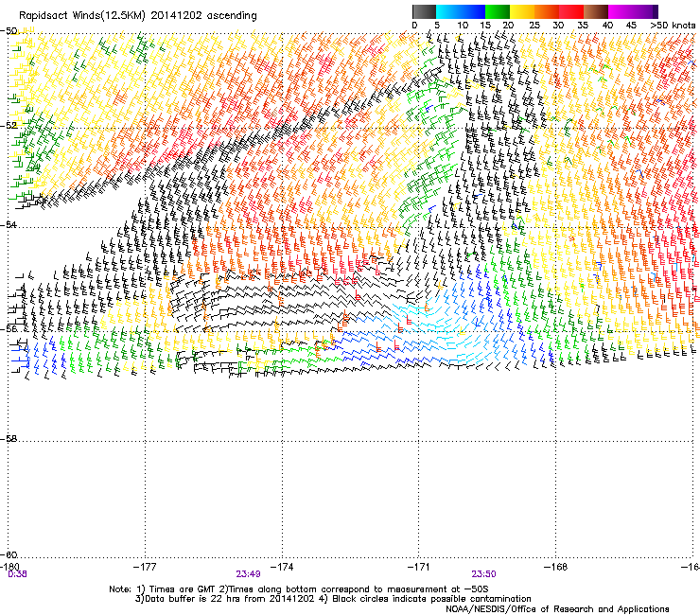Image resolution: width=700 pixels, height=615 pixels.
Task: Click the 'Times are GMT' note line
Action: point(299,589)
